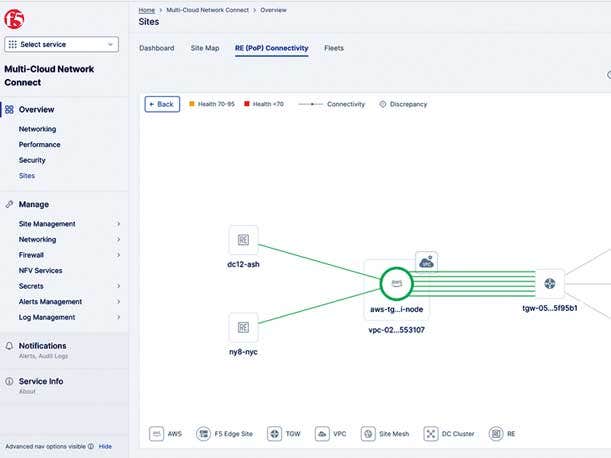The image size is (611, 458).
Task: Click the green AWS site node circle
Action: click(396, 283)
